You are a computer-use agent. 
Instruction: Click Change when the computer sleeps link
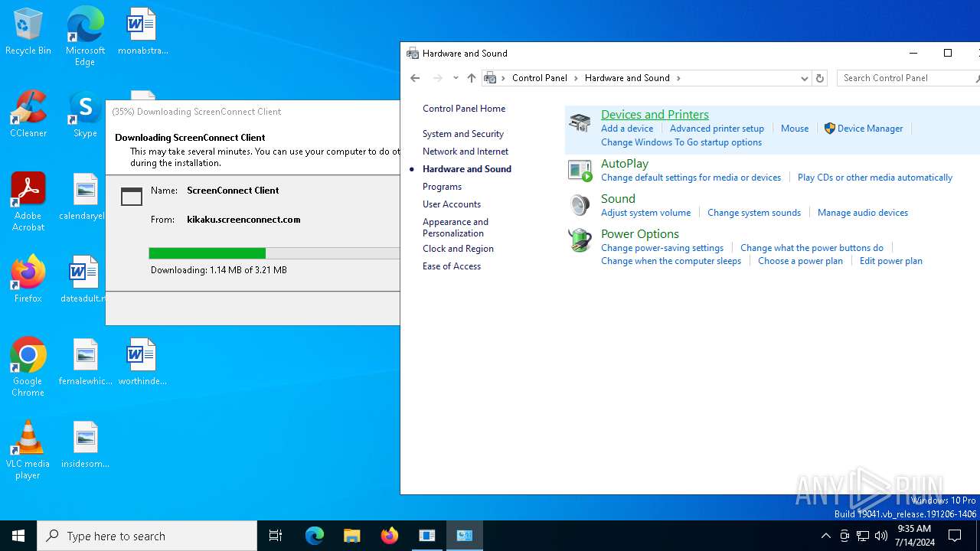(x=671, y=261)
